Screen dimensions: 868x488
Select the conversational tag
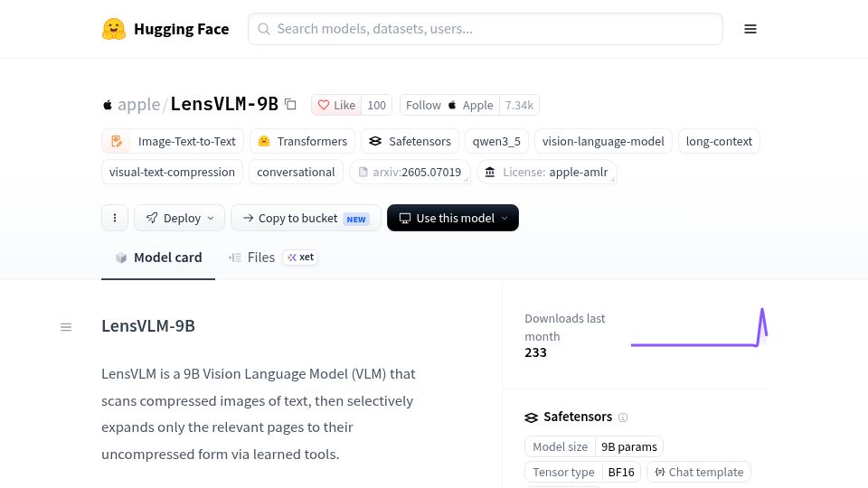point(297,172)
